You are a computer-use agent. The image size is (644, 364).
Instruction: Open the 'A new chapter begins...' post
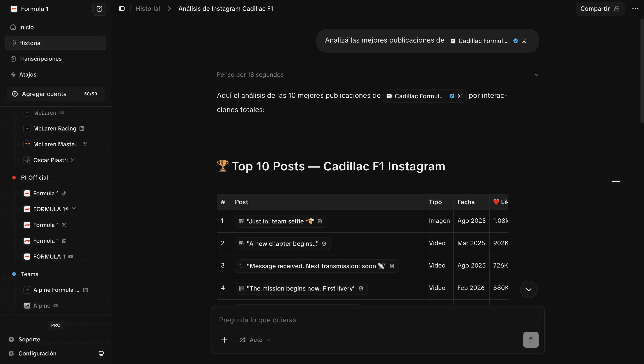[x=283, y=243]
